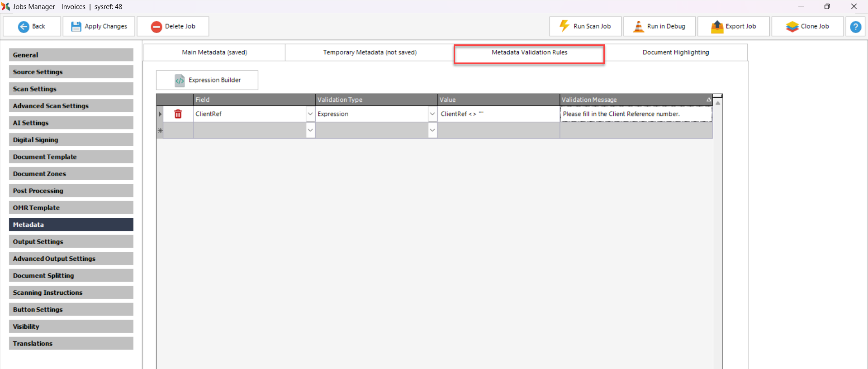Open the Field dropdown in the new row
The image size is (868, 369).
click(x=310, y=130)
